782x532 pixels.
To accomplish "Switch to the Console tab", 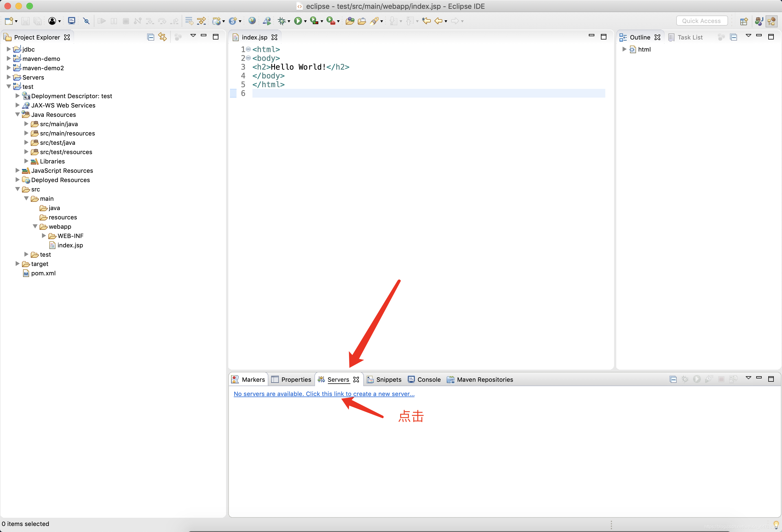I will click(x=428, y=379).
